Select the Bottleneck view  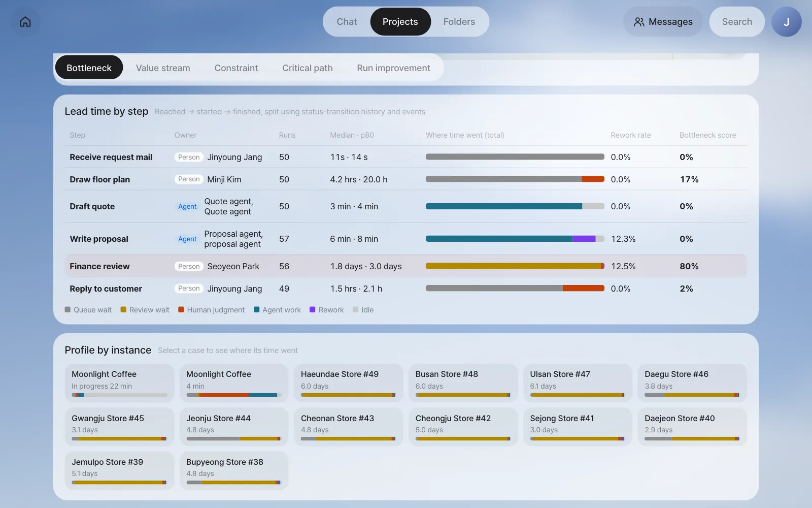[89, 68]
